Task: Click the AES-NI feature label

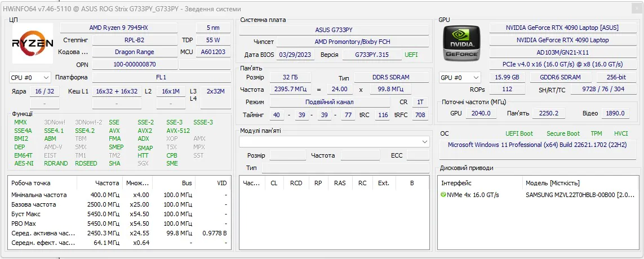Action: (x=24, y=163)
